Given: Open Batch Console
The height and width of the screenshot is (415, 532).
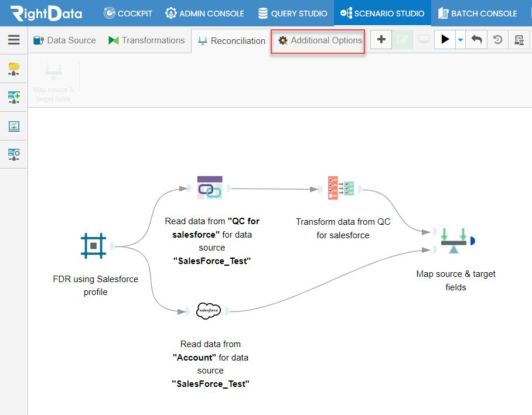Looking at the screenshot, I should 478,13.
